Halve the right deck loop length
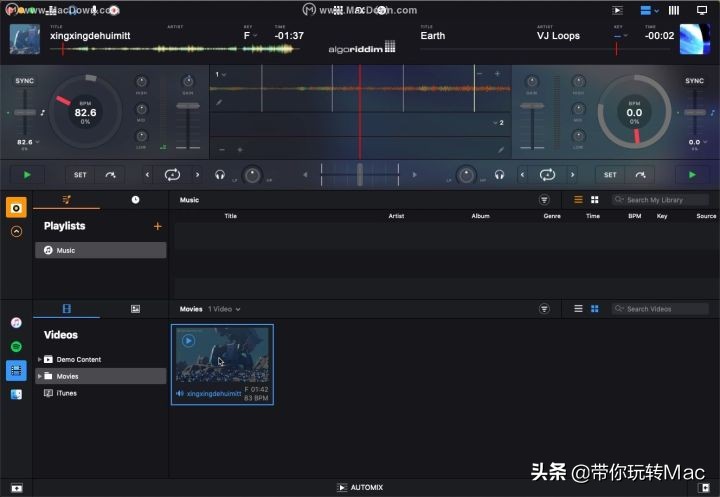 pyautogui.click(x=523, y=175)
